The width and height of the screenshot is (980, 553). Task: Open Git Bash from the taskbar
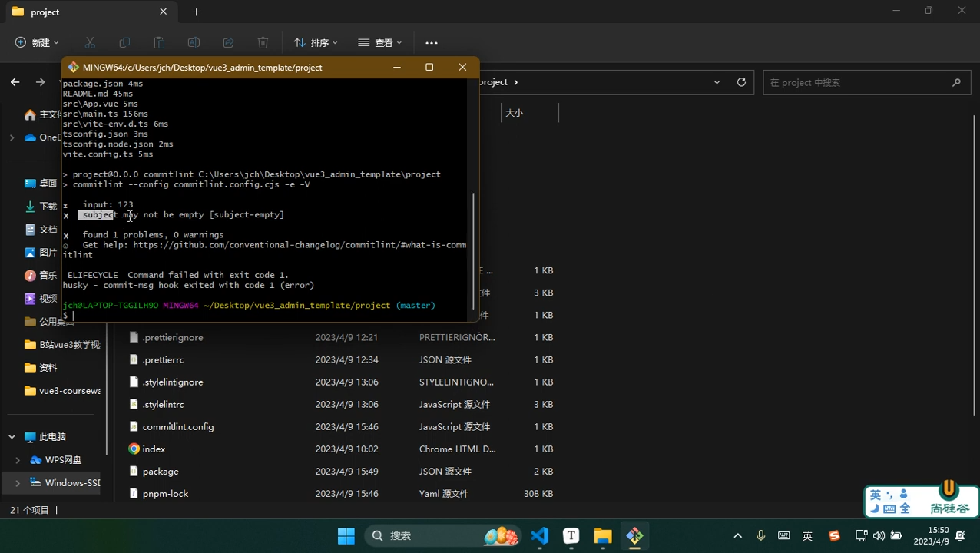(x=634, y=535)
